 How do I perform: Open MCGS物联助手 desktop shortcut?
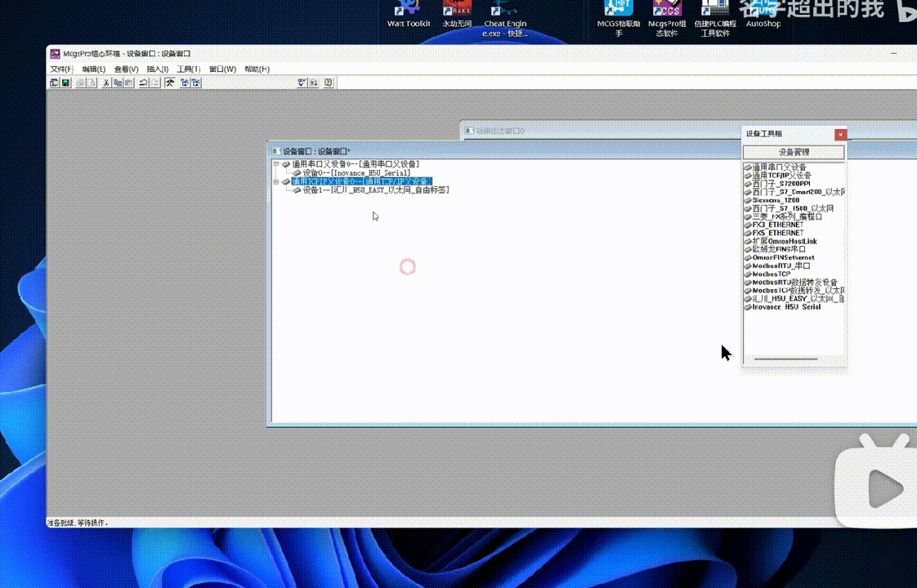(x=618, y=19)
